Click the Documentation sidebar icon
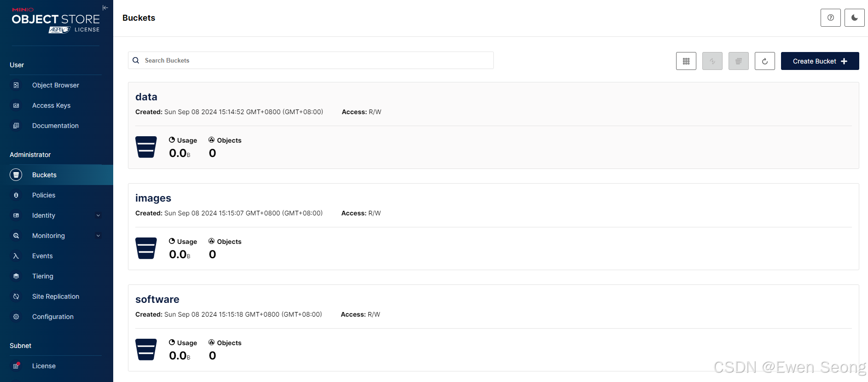 click(16, 126)
